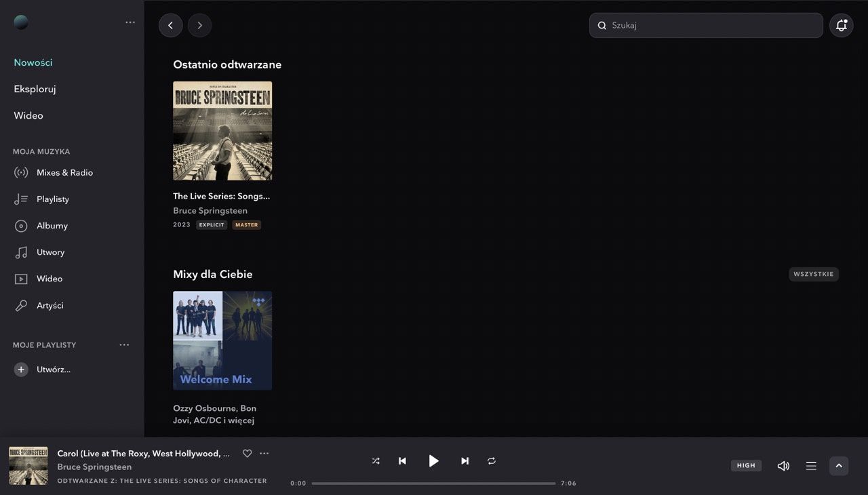The image size is (868, 495).
Task: Go forward with the right arrow button
Action: click(199, 25)
